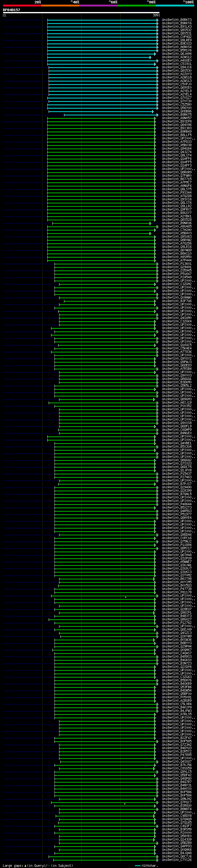
Task: Click the green alignment bar for UniRef100_B9NKU6
Action: pos(102,223)
